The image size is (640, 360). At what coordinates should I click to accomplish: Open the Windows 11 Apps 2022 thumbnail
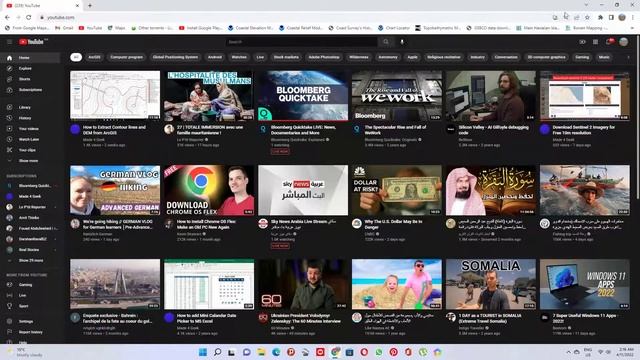click(x=584, y=284)
